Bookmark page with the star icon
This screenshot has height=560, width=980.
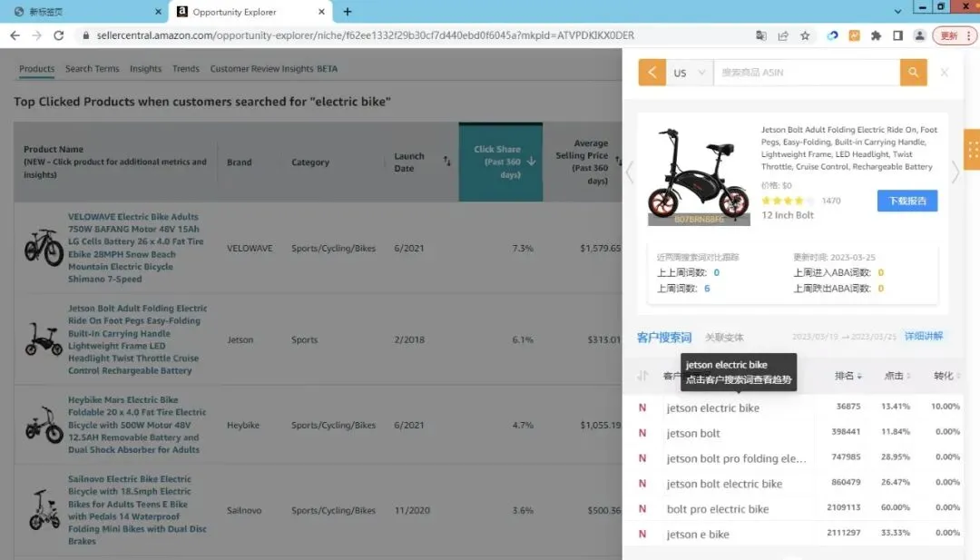[x=805, y=35]
